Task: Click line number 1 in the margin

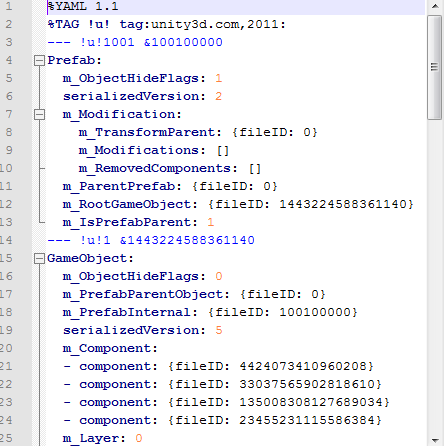Action: (9, 6)
